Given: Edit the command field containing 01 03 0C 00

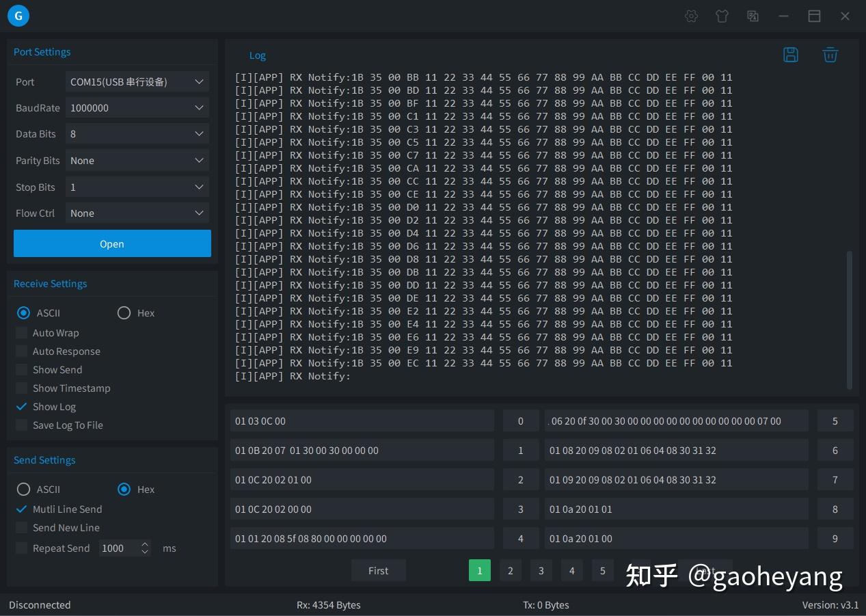Looking at the screenshot, I should pyautogui.click(x=362, y=420).
